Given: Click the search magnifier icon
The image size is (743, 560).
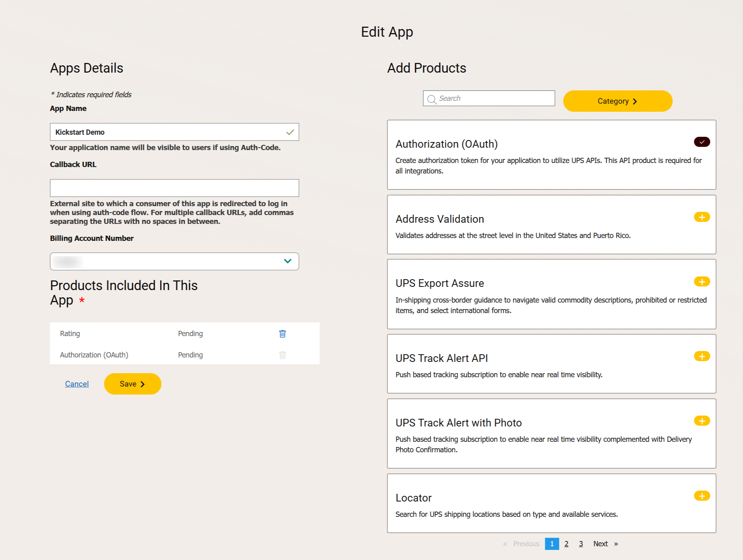Looking at the screenshot, I should [x=432, y=99].
